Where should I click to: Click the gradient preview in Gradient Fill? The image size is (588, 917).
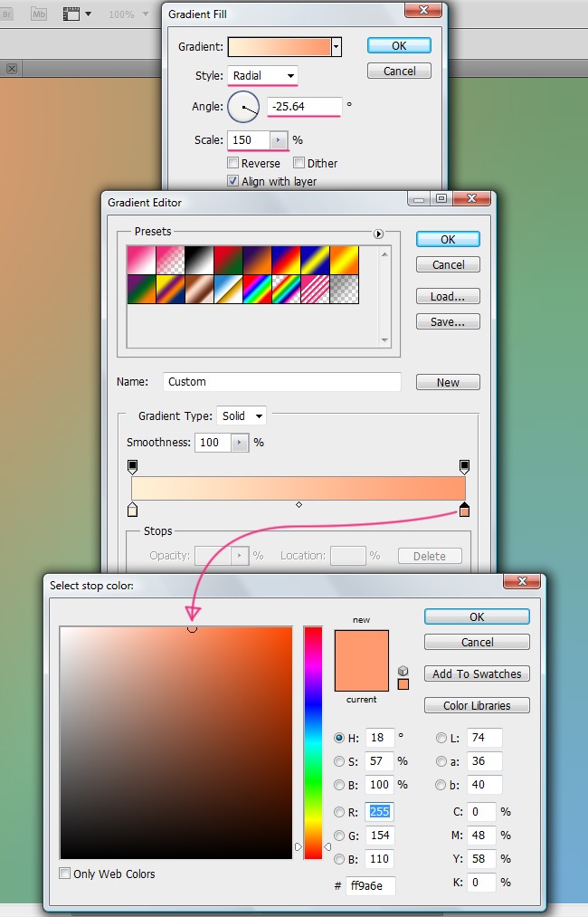(x=280, y=47)
